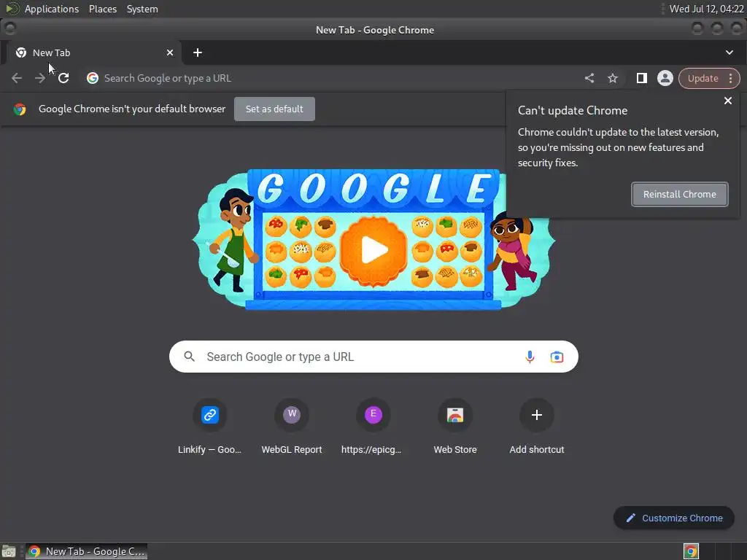Open a new tab with plus button
747x560 pixels.
[x=198, y=52]
